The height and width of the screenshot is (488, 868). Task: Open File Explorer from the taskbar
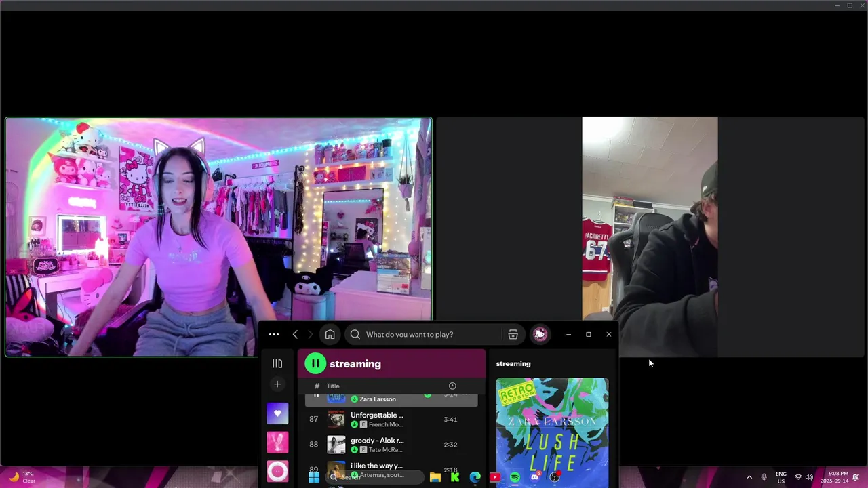click(435, 477)
